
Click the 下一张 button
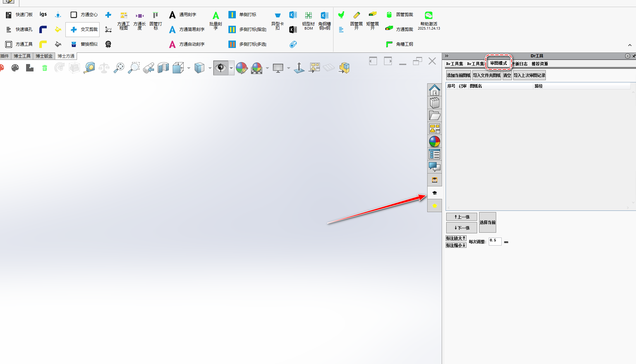click(461, 228)
